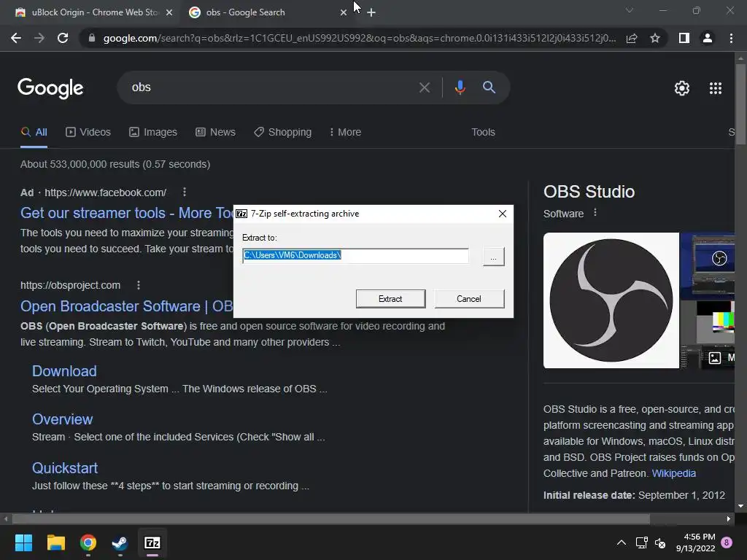This screenshot has width=747, height=560.
Task: Bookmark this page with the star icon
Action: pyautogui.click(x=655, y=38)
